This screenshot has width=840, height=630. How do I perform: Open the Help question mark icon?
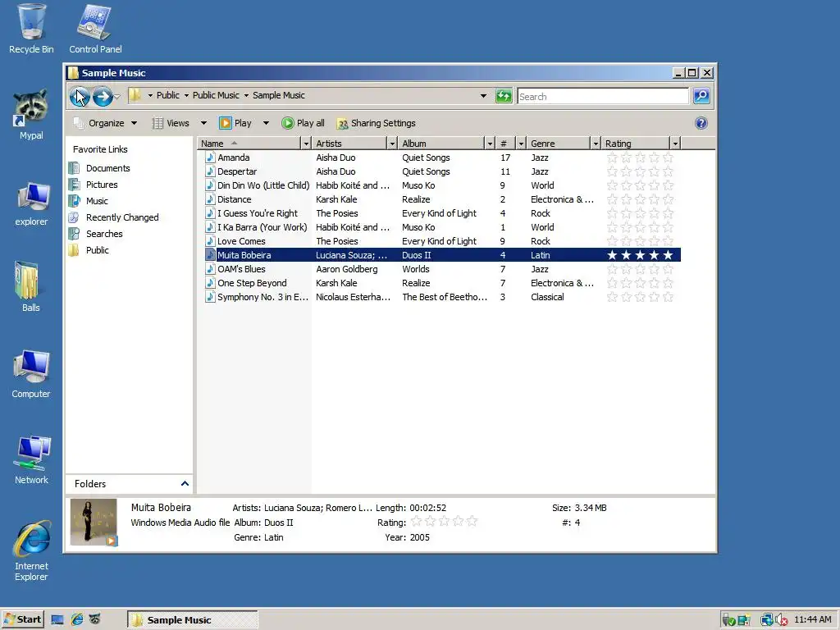pos(701,123)
